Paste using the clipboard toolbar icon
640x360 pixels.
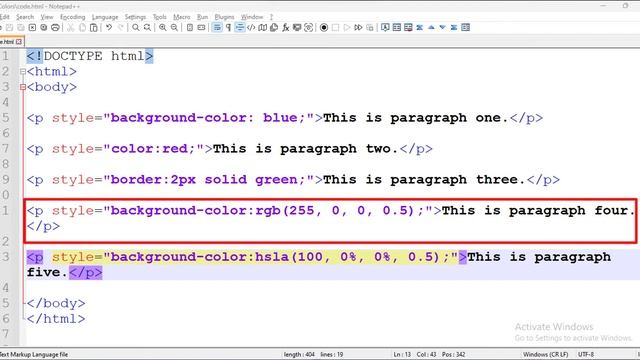pyautogui.click(x=93, y=27)
